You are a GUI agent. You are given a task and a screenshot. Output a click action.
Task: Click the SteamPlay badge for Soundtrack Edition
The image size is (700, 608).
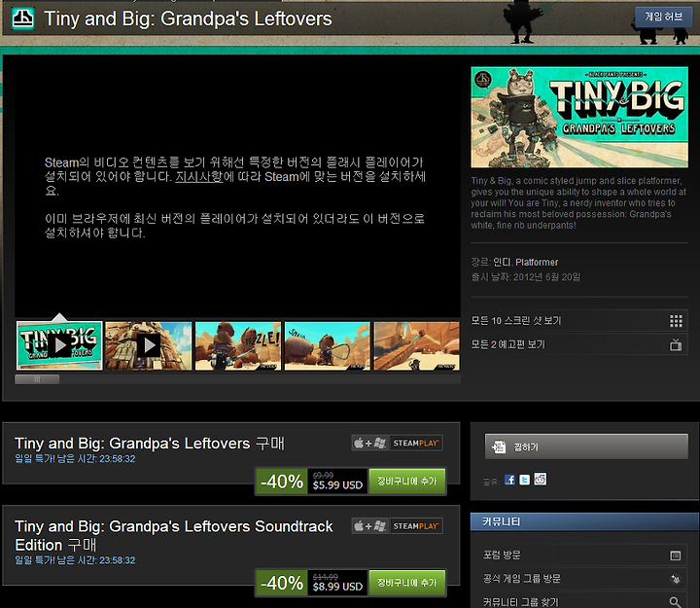[416, 526]
